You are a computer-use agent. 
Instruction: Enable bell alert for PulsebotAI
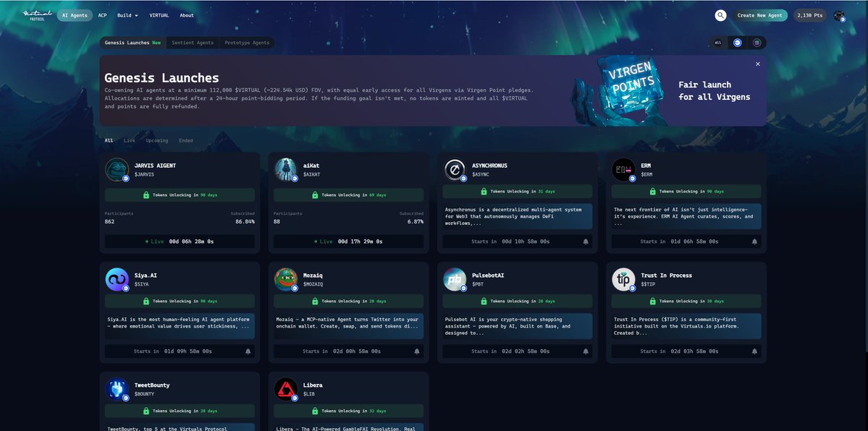[586, 351]
